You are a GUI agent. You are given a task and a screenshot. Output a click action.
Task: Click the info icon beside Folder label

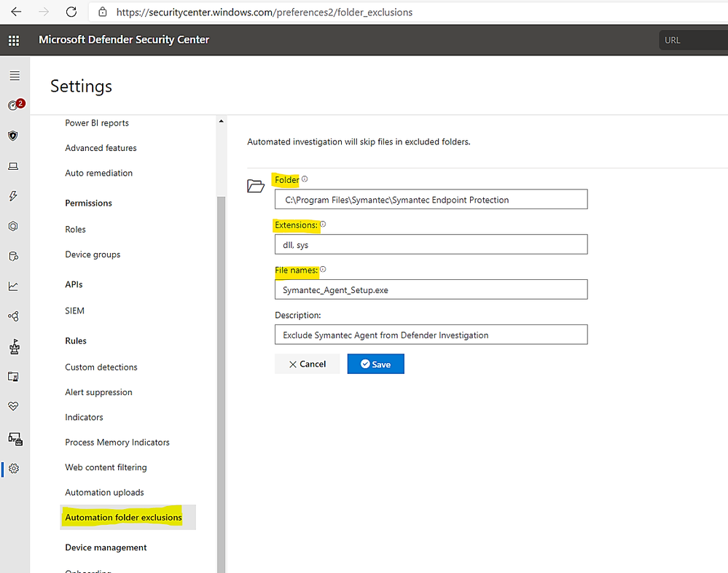coord(305,179)
